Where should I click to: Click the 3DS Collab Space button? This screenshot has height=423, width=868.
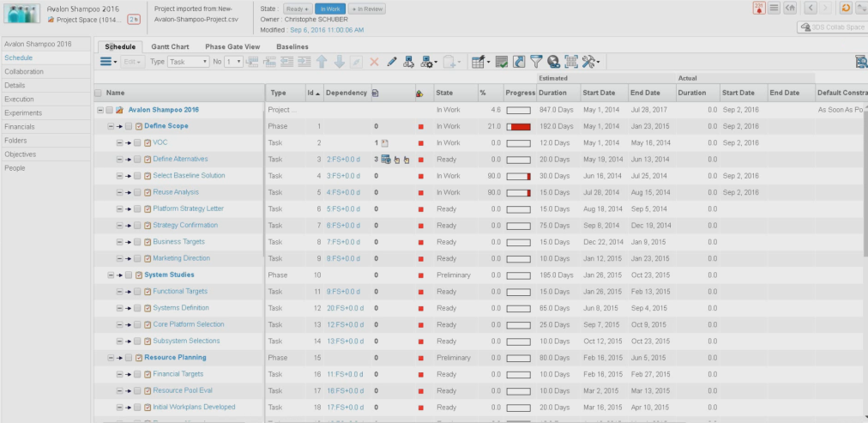832,27
